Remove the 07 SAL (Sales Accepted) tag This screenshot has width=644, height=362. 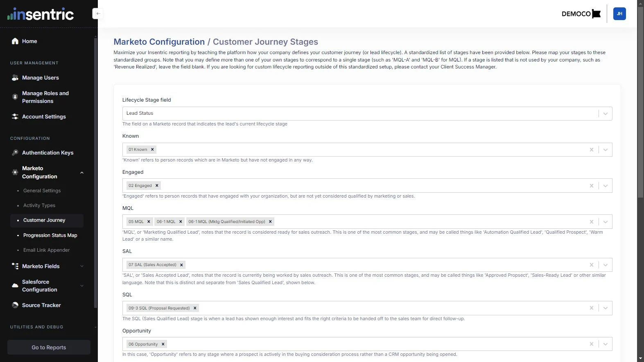click(x=181, y=265)
